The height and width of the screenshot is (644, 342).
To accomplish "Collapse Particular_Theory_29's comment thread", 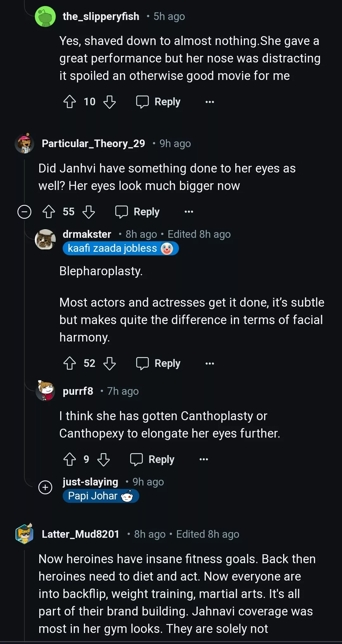I will tap(24, 212).
